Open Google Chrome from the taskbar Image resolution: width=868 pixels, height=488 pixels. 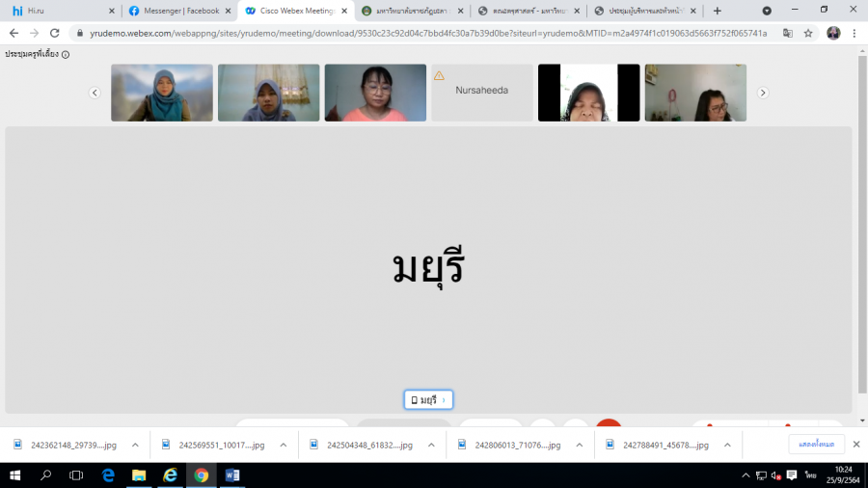click(201, 475)
